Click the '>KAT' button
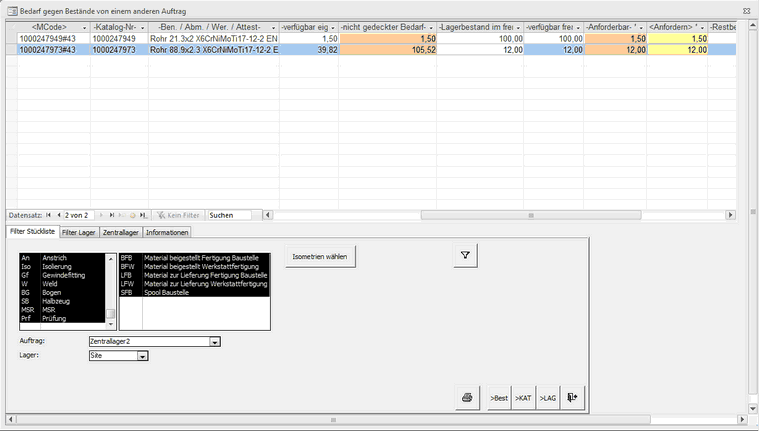The height and width of the screenshot is (431, 759). tap(523, 398)
